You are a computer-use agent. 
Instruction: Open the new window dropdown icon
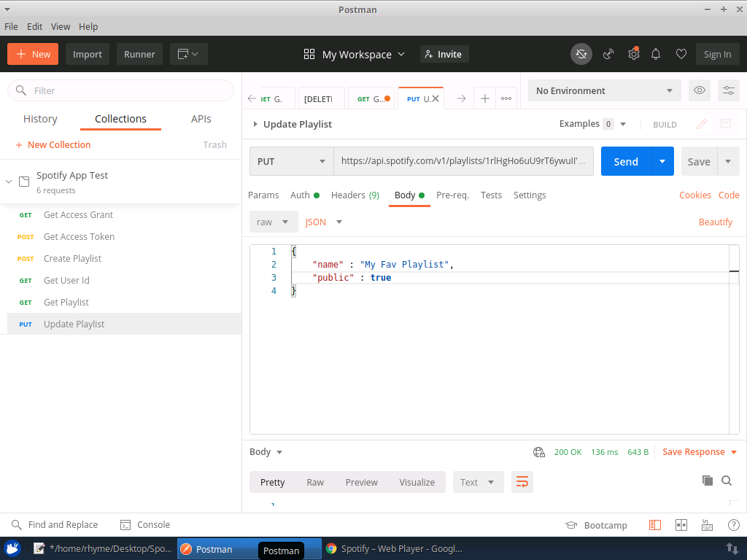[188, 54]
